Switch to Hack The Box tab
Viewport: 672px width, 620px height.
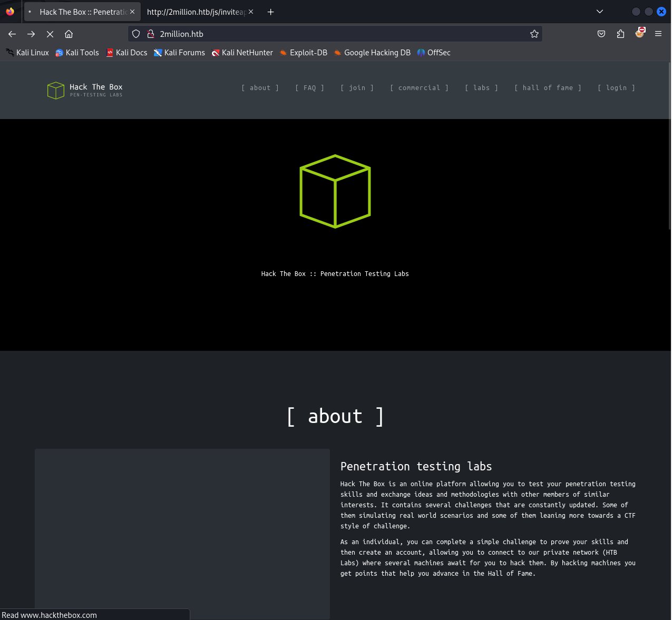(82, 12)
